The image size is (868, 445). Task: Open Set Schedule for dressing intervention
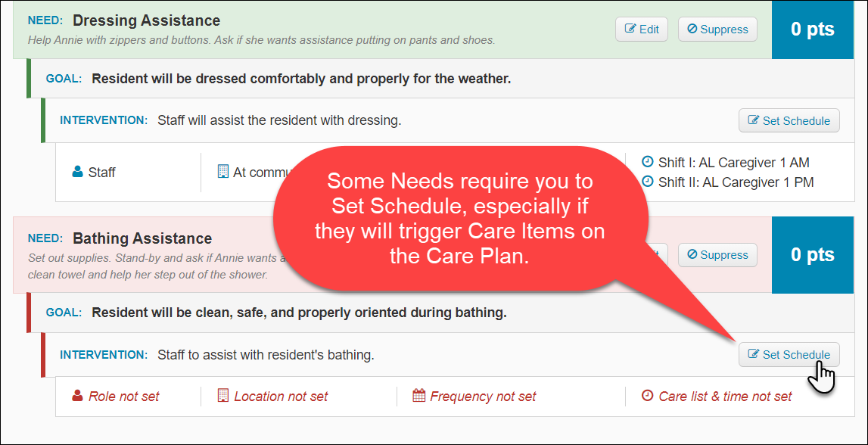tap(789, 120)
